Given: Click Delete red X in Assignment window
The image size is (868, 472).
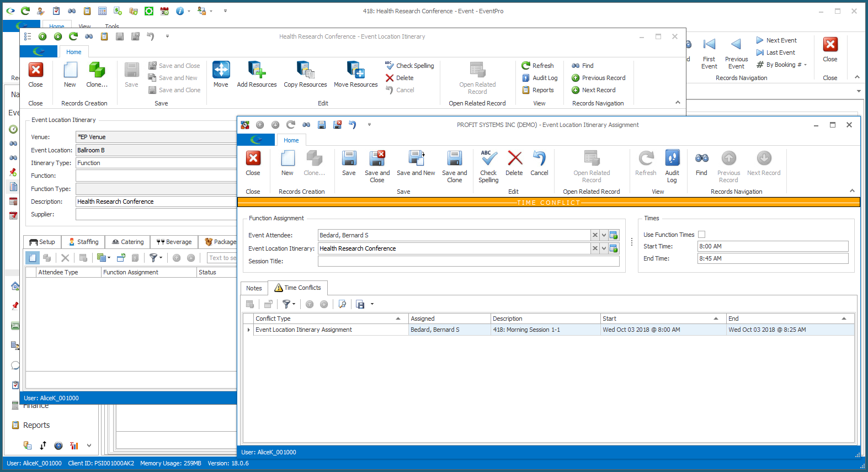Looking at the screenshot, I should 514,163.
